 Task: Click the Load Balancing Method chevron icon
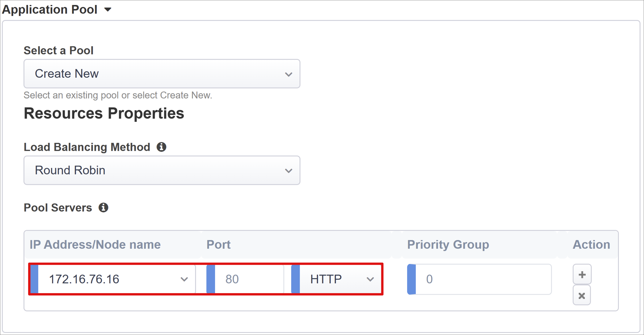tap(289, 170)
